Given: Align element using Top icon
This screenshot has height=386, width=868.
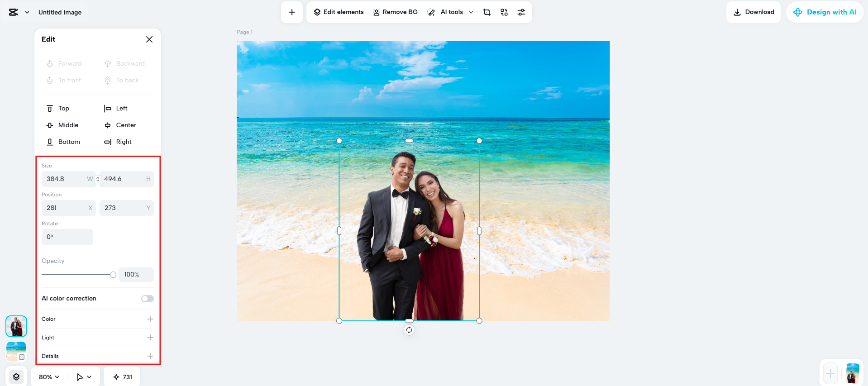Looking at the screenshot, I should (x=50, y=109).
